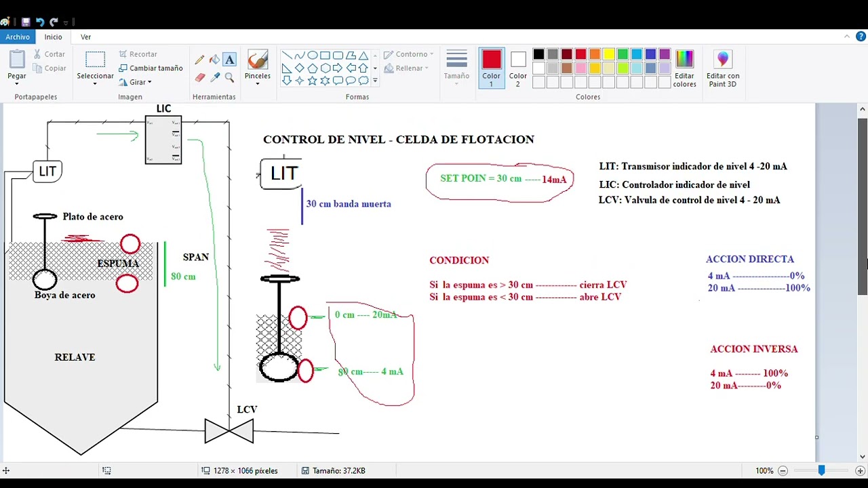
Task: Pick the yellow color swatch
Action: [x=609, y=54]
